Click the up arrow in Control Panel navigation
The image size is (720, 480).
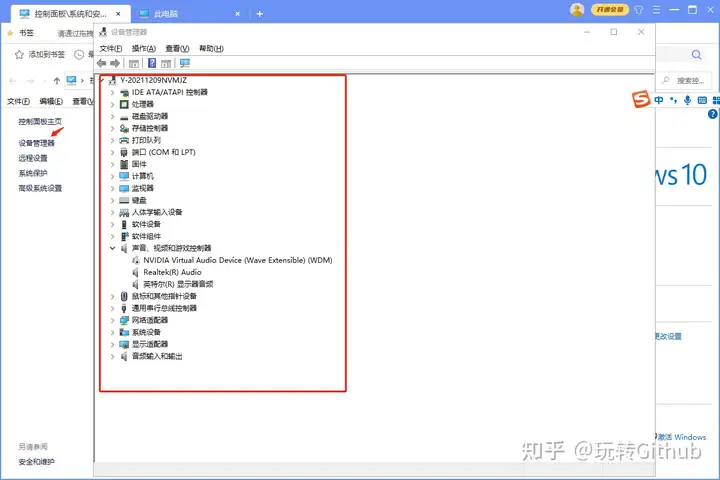click(x=56, y=81)
